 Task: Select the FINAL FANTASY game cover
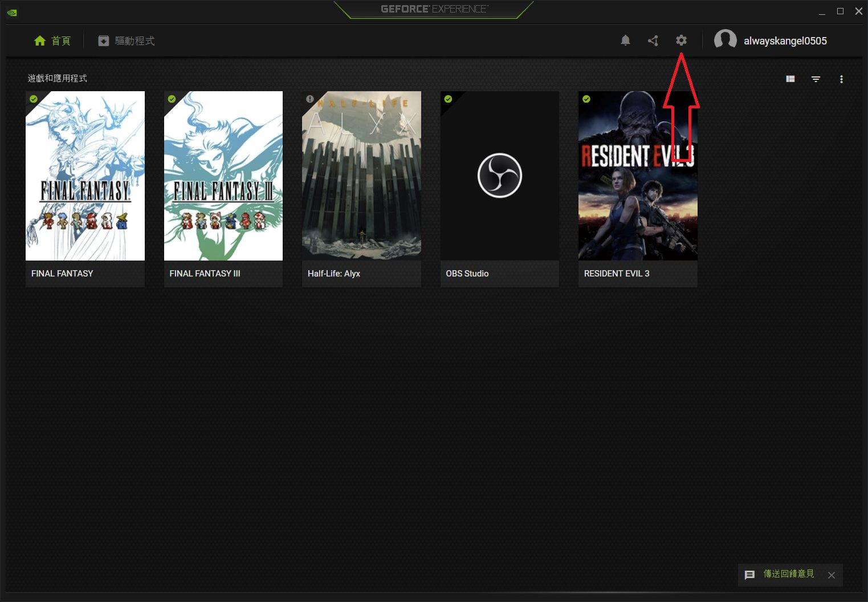[85, 176]
